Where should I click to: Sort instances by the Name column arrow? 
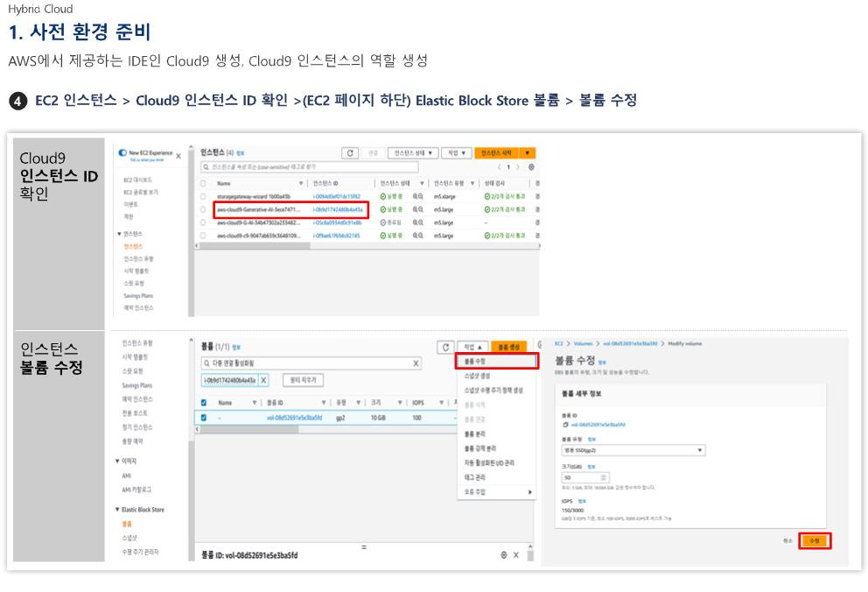point(301,183)
